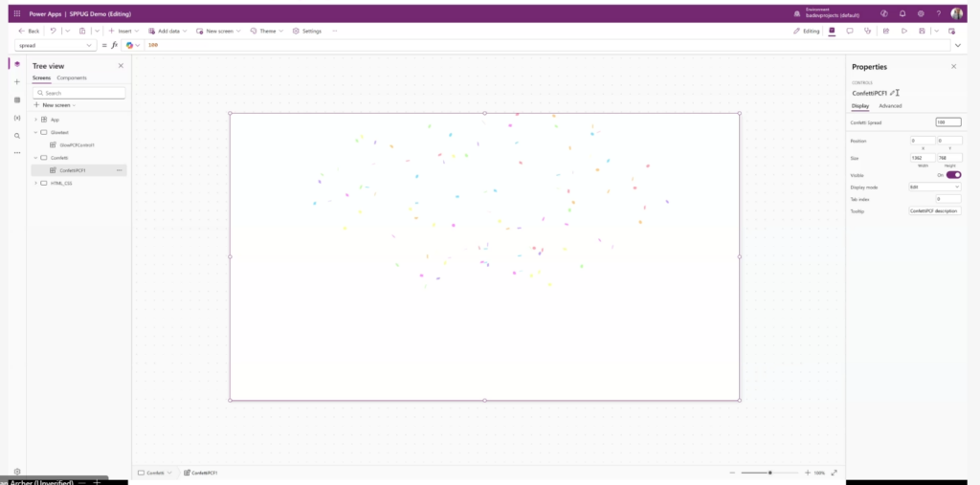Click the Tree view search box

pyautogui.click(x=78, y=93)
